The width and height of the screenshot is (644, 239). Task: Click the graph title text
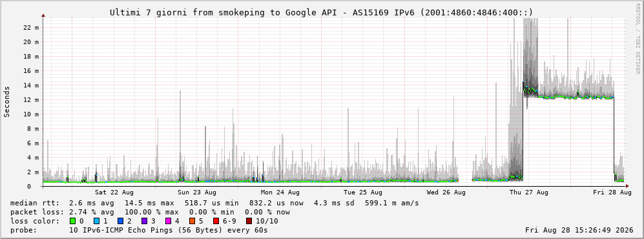click(321, 13)
